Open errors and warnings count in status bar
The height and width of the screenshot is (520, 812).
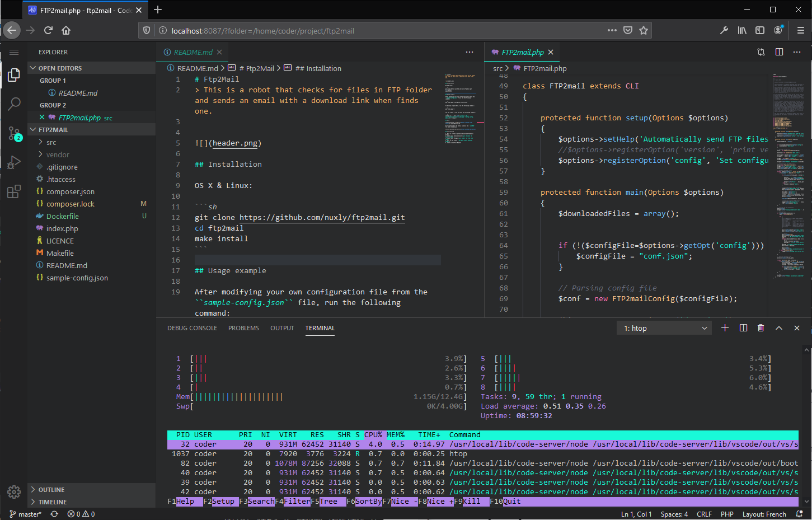point(81,514)
